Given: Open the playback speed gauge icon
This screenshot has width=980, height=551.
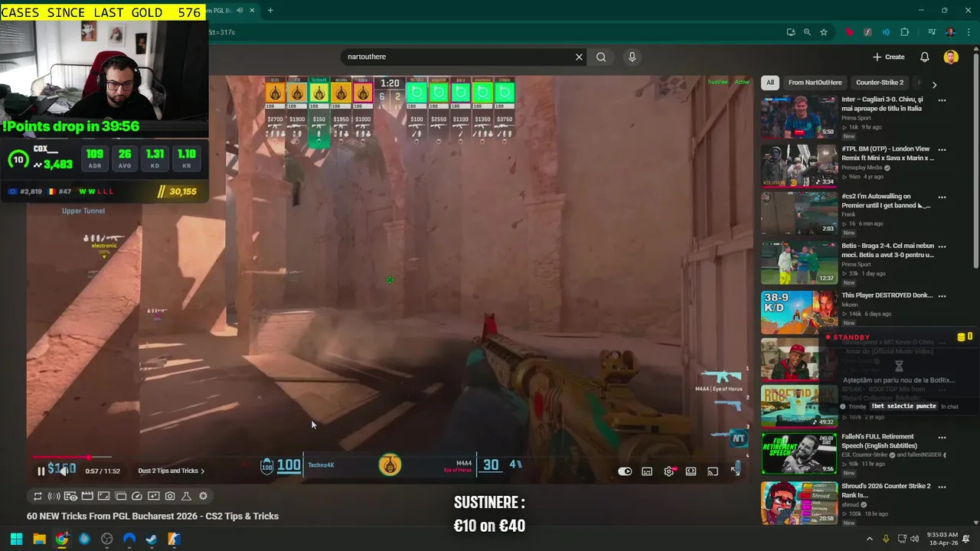Looking at the screenshot, I should coord(137,496).
